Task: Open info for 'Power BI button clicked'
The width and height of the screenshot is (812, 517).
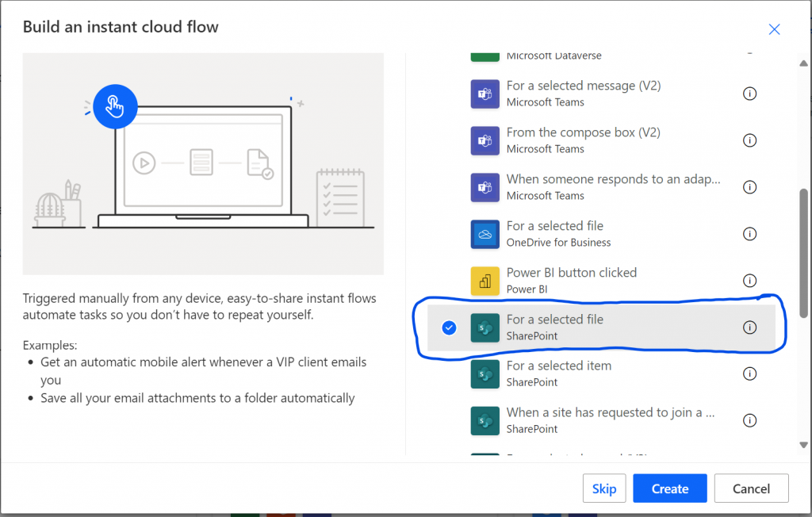Action: pos(749,281)
